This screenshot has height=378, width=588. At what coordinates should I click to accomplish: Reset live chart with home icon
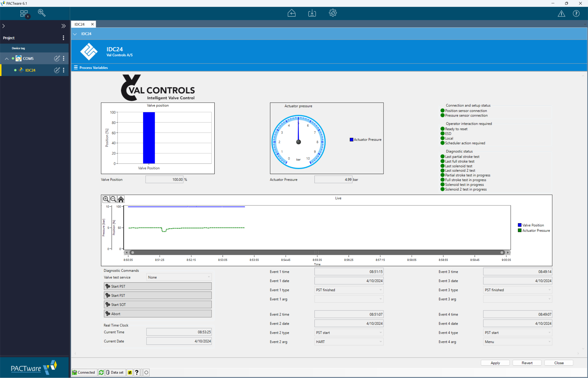tap(121, 199)
